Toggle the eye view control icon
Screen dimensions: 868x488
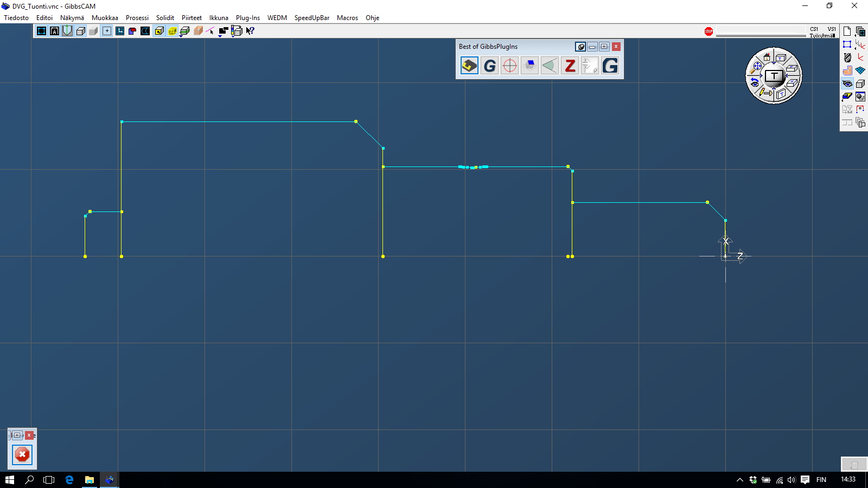tap(847, 84)
